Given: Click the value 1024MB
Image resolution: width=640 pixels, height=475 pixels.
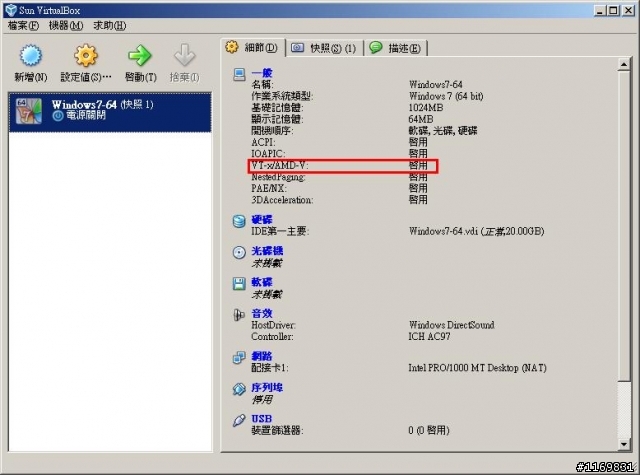Looking at the screenshot, I should coord(426,108).
